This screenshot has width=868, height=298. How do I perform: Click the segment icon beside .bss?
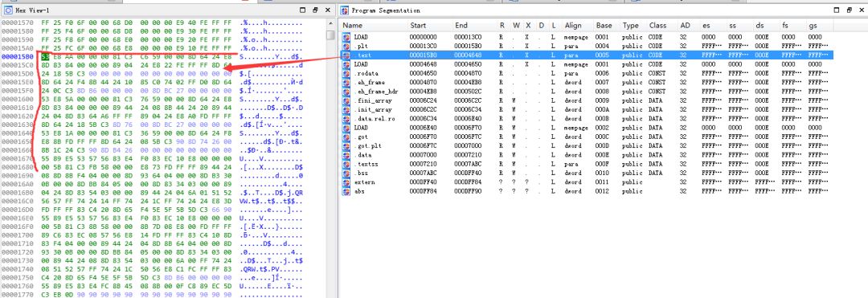click(x=346, y=173)
